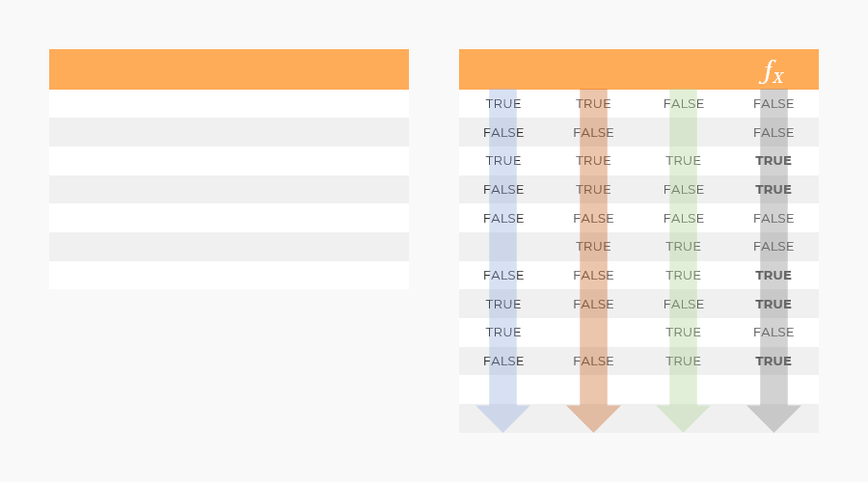Click the fx function icon in orange header
The image size is (868, 482).
point(772,71)
